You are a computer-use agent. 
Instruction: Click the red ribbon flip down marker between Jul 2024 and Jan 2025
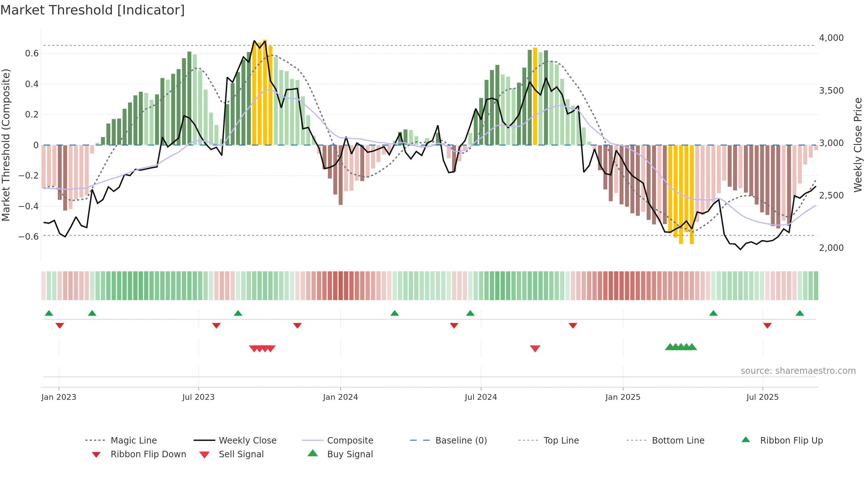573,326
